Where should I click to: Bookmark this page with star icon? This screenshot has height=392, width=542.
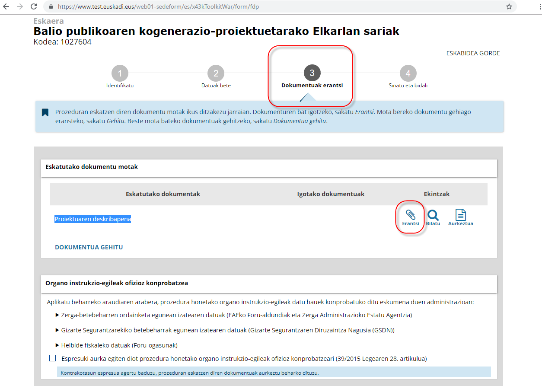[x=509, y=6]
